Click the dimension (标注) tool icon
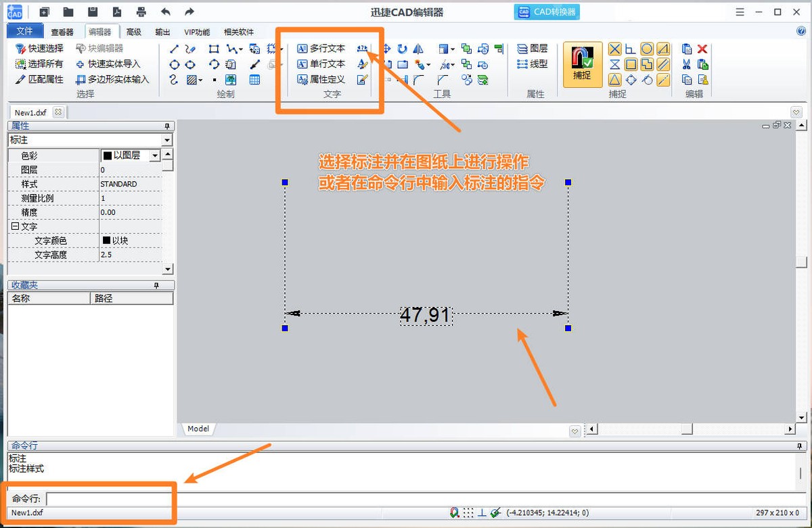812x528 pixels. [x=362, y=49]
